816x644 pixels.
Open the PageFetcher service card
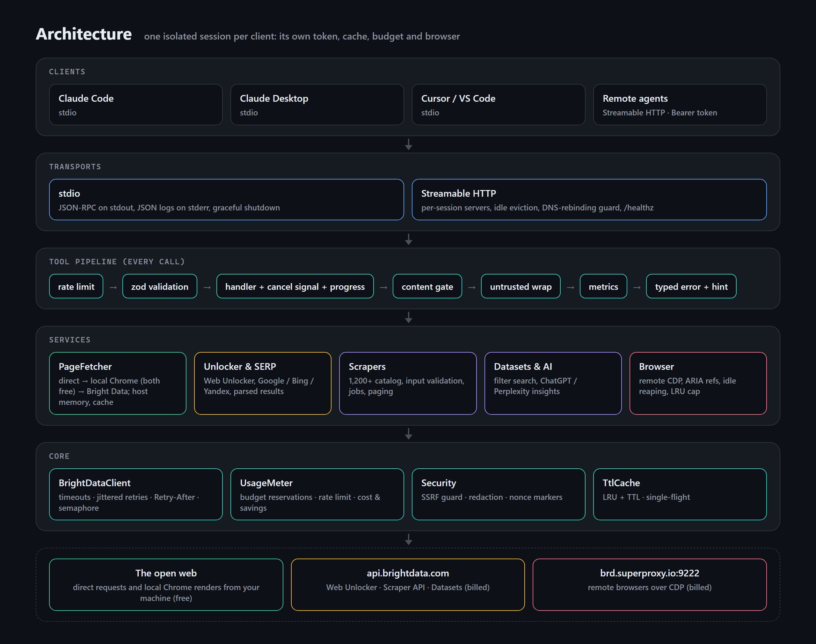coord(118,384)
